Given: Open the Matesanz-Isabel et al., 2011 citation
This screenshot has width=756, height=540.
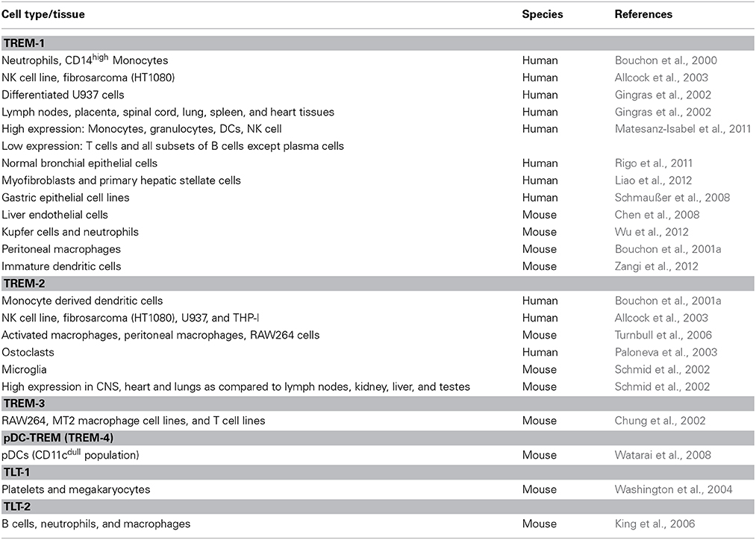Looking at the screenshot, I should tap(683, 129).
